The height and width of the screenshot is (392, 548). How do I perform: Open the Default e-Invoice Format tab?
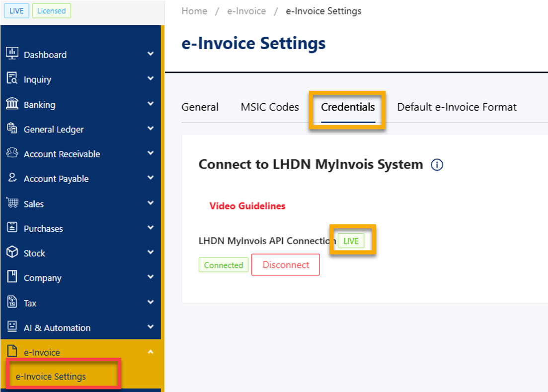(457, 107)
